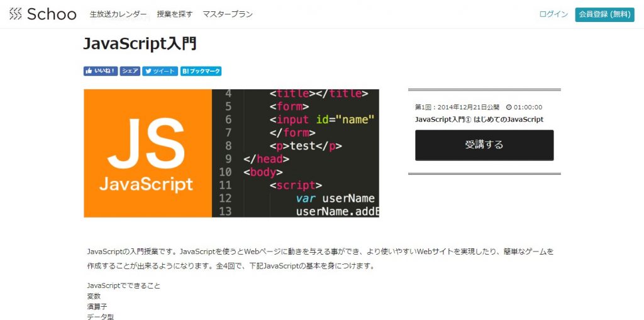This screenshot has width=644, height=320.
Task: Open the ログイン link
Action: [553, 14]
